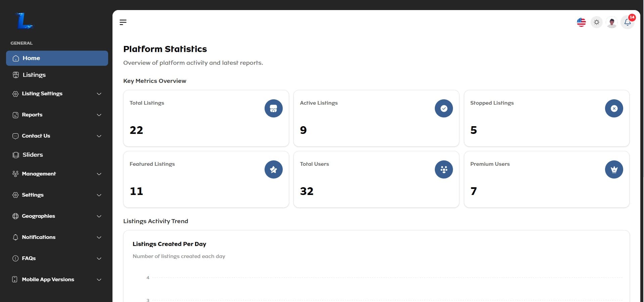Click the Active Listings card label

click(x=319, y=103)
